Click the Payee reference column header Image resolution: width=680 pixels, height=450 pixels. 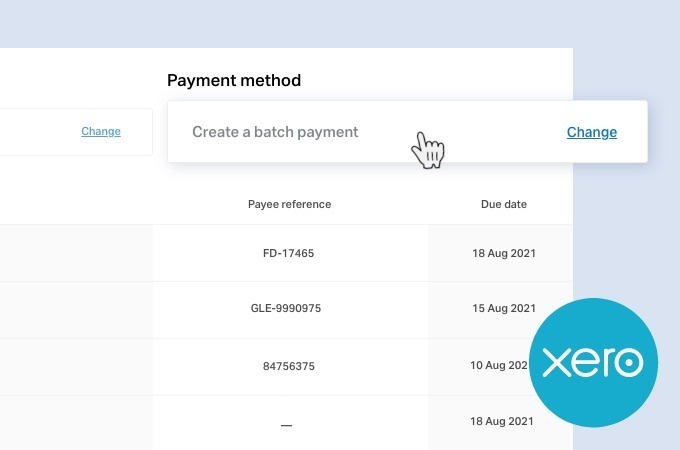[289, 204]
